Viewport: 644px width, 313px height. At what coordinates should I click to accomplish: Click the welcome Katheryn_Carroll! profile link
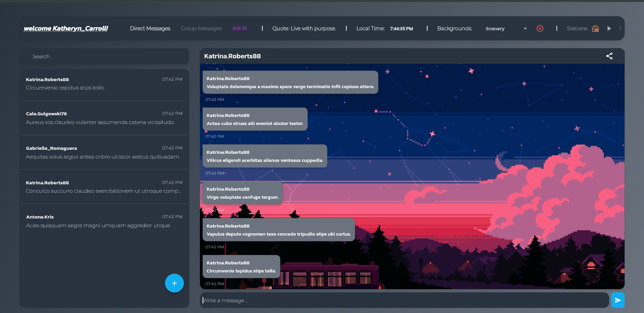(x=66, y=28)
